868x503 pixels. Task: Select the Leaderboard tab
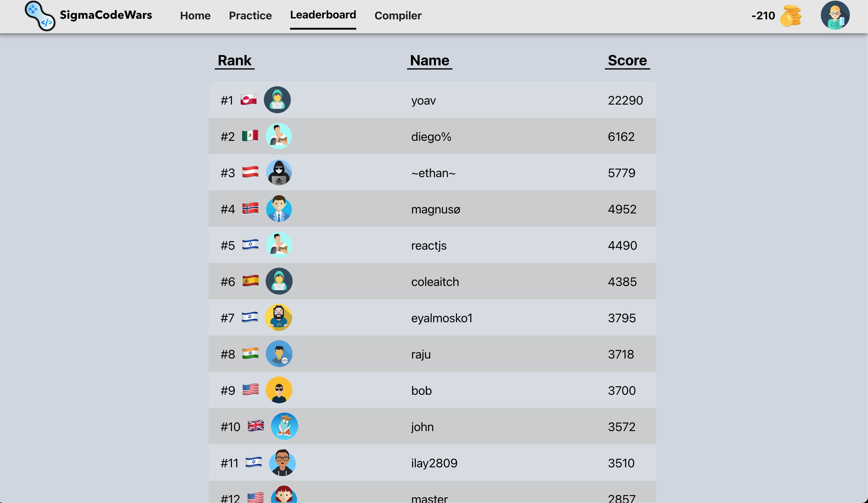click(x=323, y=15)
